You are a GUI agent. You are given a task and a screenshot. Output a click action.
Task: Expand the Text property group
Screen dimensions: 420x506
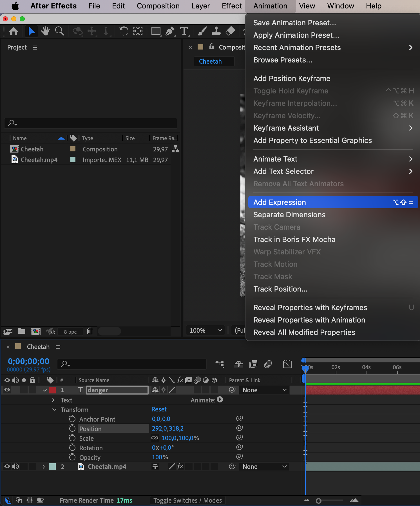pos(53,400)
